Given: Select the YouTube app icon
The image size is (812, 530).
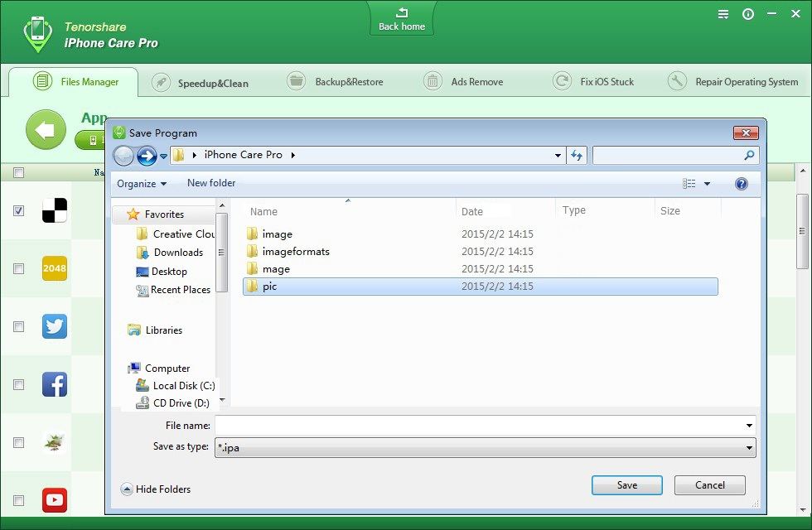Looking at the screenshot, I should click(55, 500).
